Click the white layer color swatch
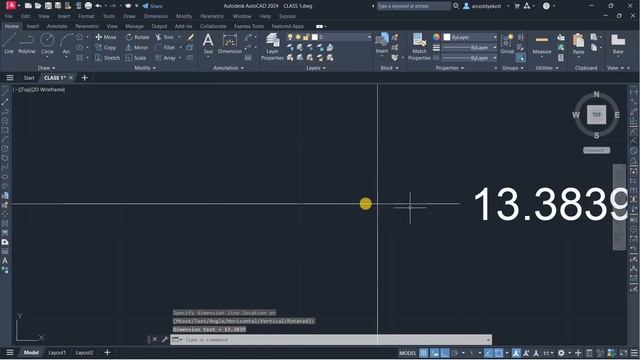Viewport: 640px width, 360px height. pyautogui.click(x=315, y=37)
